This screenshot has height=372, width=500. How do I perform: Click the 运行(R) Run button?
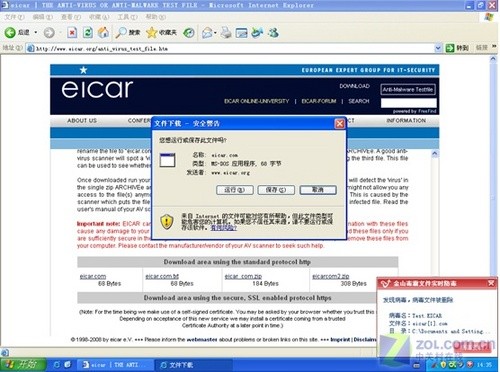(x=235, y=190)
